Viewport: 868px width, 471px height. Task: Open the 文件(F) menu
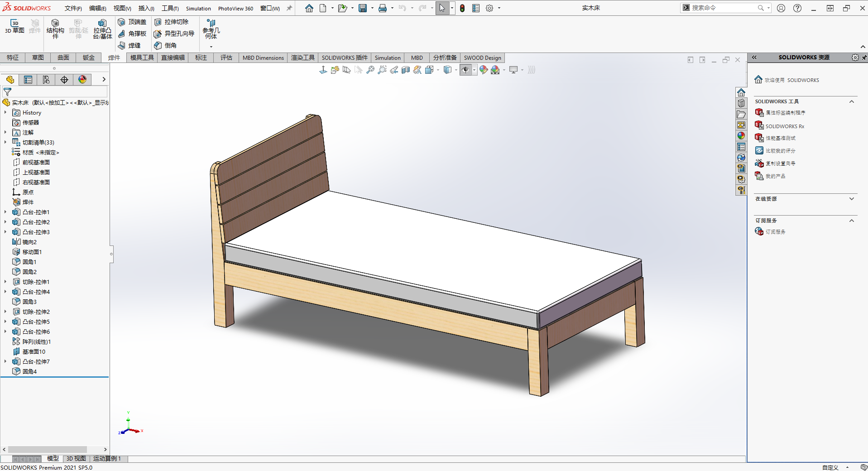(73, 8)
